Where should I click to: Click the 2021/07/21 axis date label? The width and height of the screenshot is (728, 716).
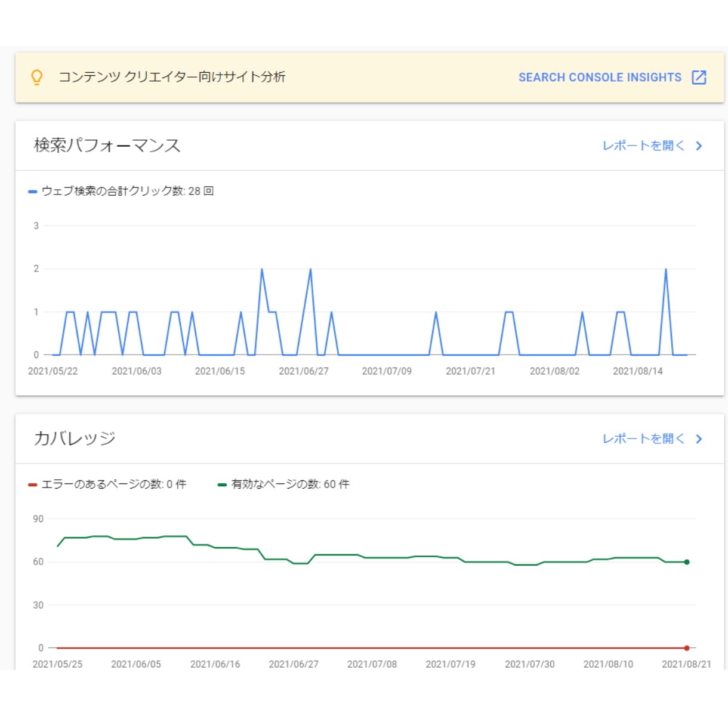[471, 371]
